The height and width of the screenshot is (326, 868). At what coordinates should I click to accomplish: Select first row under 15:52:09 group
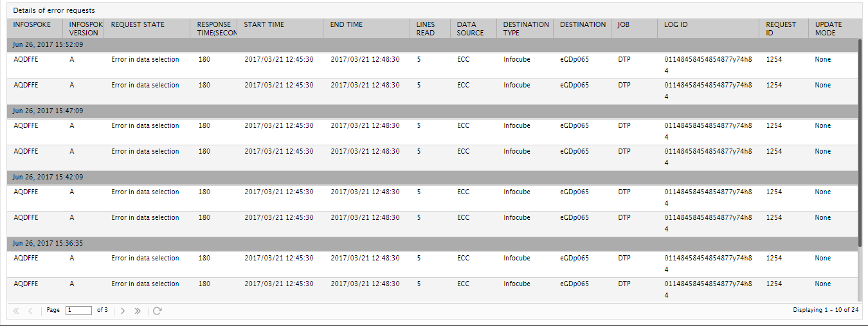[433, 66]
